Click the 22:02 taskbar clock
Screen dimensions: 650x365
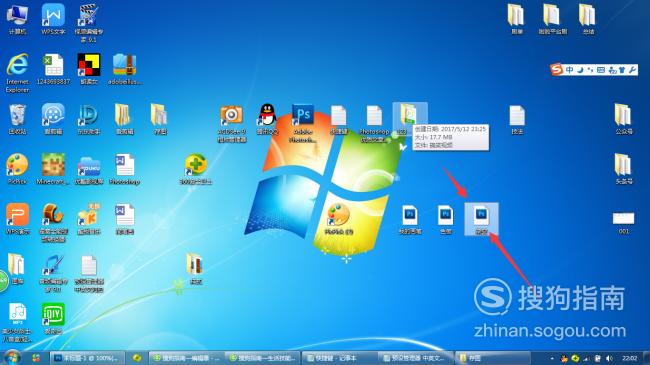[629, 358]
